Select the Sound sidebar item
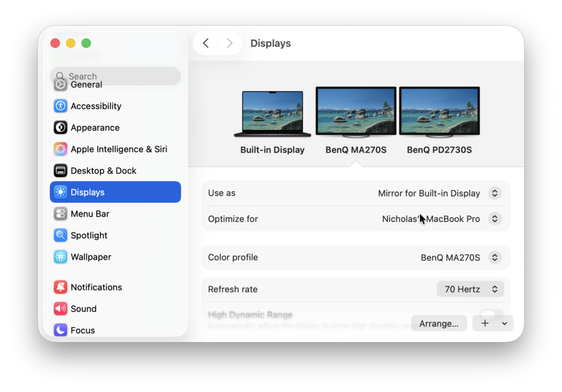The width and height of the screenshot is (562, 392). click(x=83, y=309)
